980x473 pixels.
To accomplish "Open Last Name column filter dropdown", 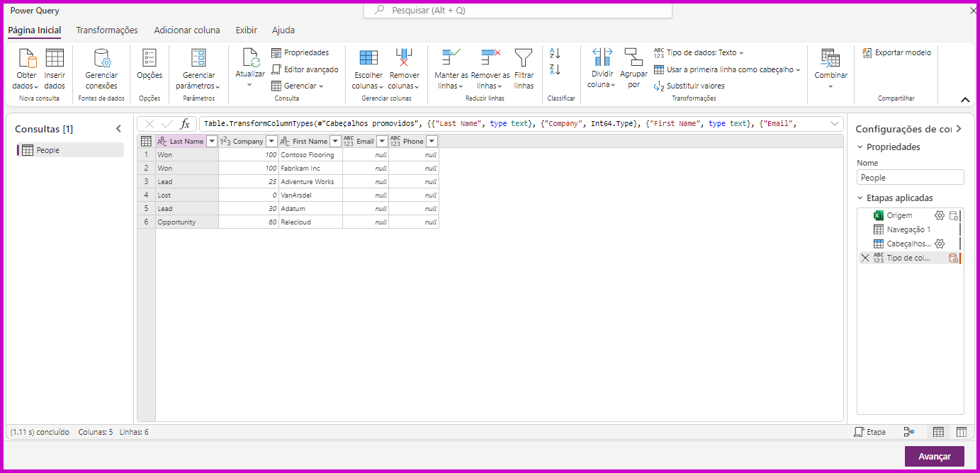I will (x=211, y=141).
